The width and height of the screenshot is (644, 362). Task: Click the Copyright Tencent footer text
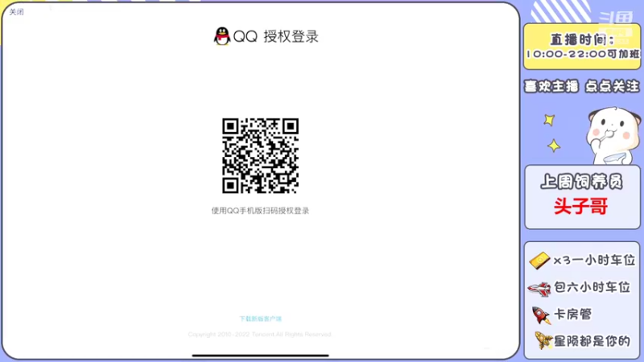pos(259,335)
